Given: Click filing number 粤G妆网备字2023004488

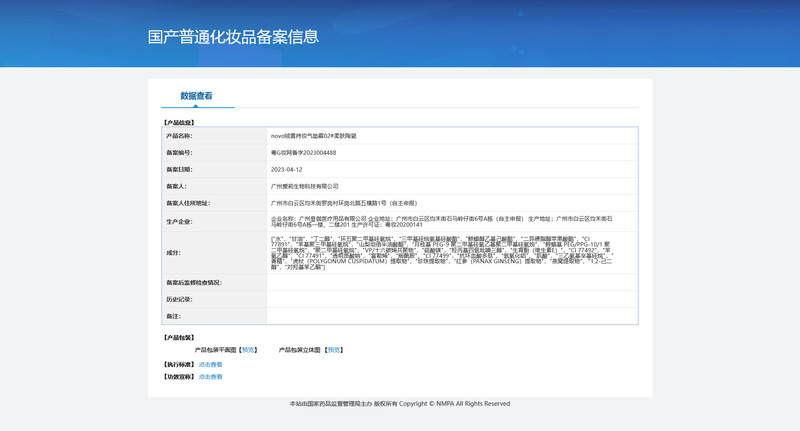Looking at the screenshot, I should pos(303,153).
